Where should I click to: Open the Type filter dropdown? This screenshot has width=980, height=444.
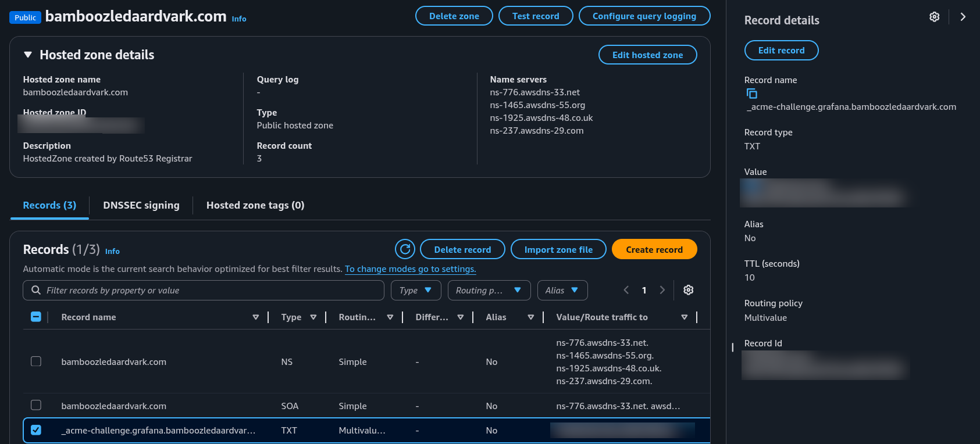[415, 290]
